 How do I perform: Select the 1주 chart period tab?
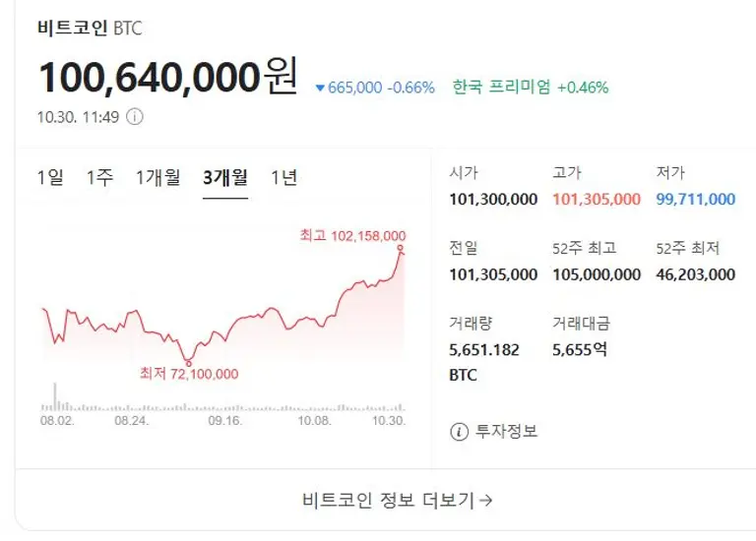(x=99, y=177)
